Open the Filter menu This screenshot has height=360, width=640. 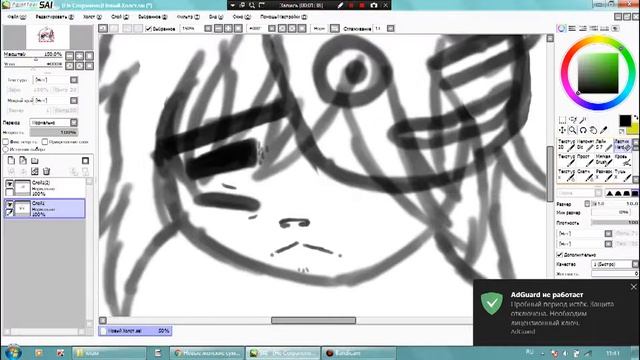188,17
